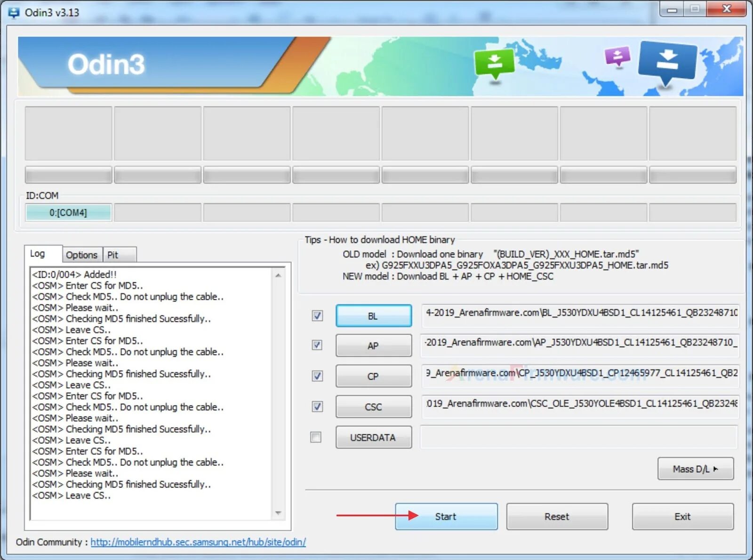Open the CSC file chooser button
753x560 pixels.
(x=373, y=407)
